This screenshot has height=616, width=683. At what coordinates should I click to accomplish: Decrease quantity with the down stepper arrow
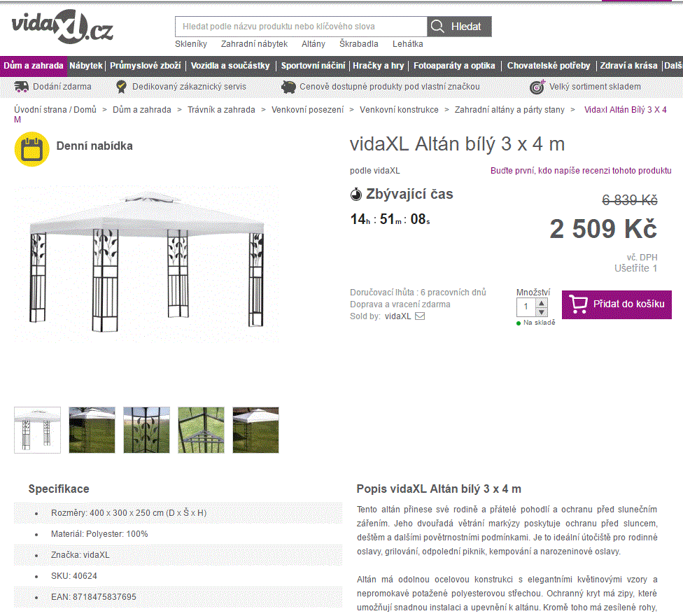540,311
